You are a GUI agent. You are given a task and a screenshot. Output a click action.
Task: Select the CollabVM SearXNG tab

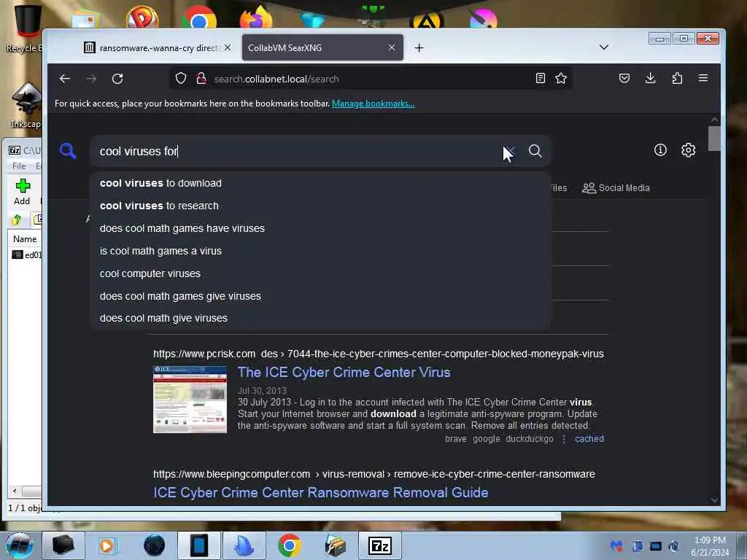(322, 47)
